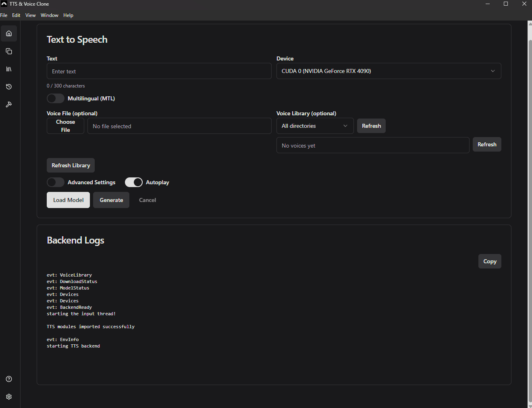The image size is (532, 408).
Task: Enable Multilingual (MTL) mode
Action: tap(55, 98)
